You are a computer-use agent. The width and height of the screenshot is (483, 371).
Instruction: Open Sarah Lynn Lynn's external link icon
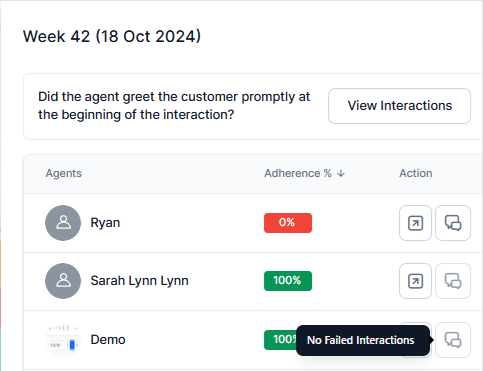pos(415,281)
